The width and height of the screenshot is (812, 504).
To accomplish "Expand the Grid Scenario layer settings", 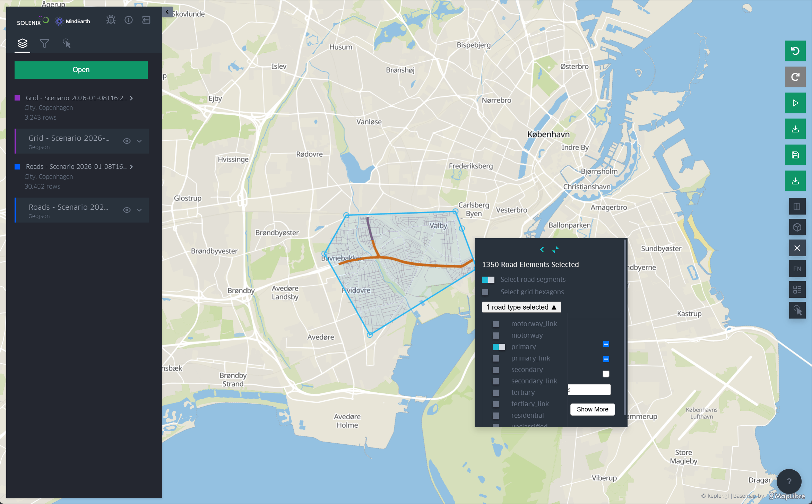I will pyautogui.click(x=139, y=141).
